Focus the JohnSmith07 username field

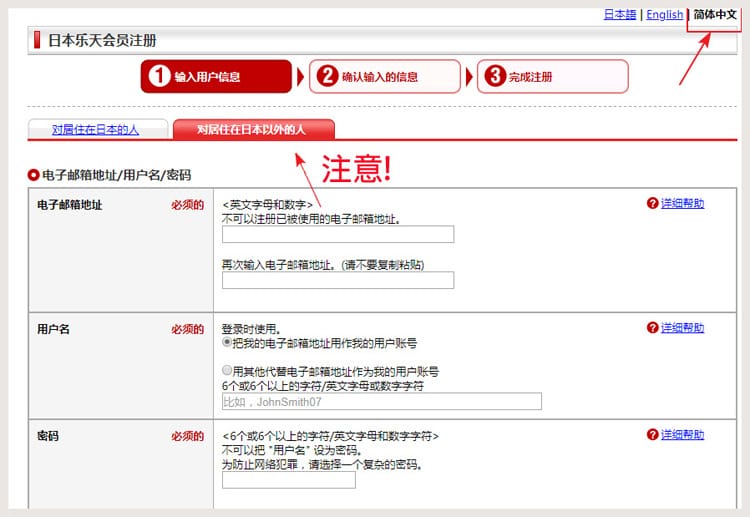click(382, 402)
